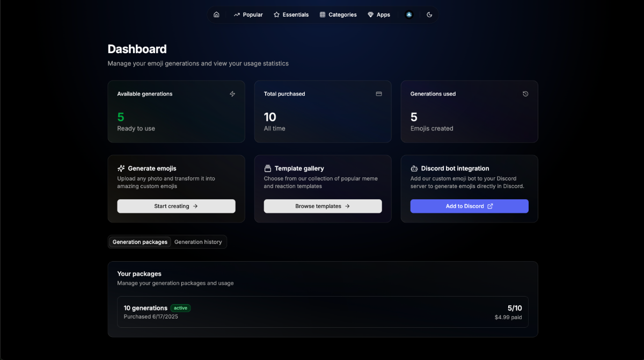The image size is (644, 360).
Task: Click the sparkles icon beside Generate emojis
Action: click(x=121, y=168)
